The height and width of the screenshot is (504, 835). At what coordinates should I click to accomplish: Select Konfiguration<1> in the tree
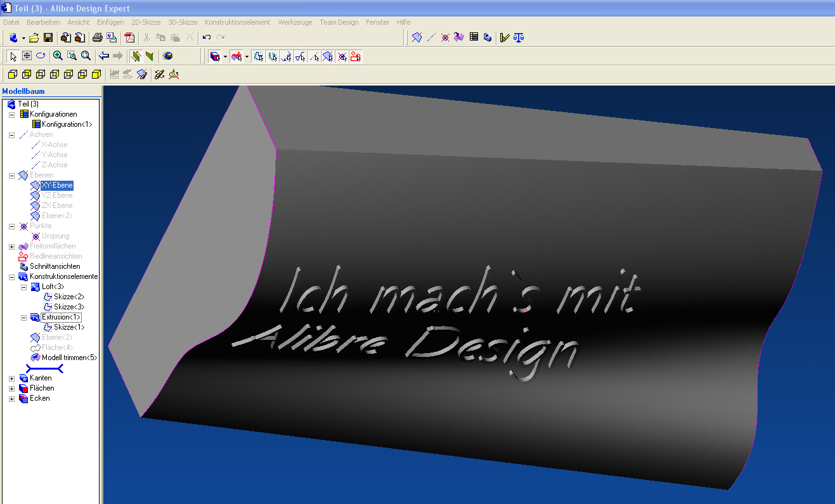pyautogui.click(x=67, y=124)
